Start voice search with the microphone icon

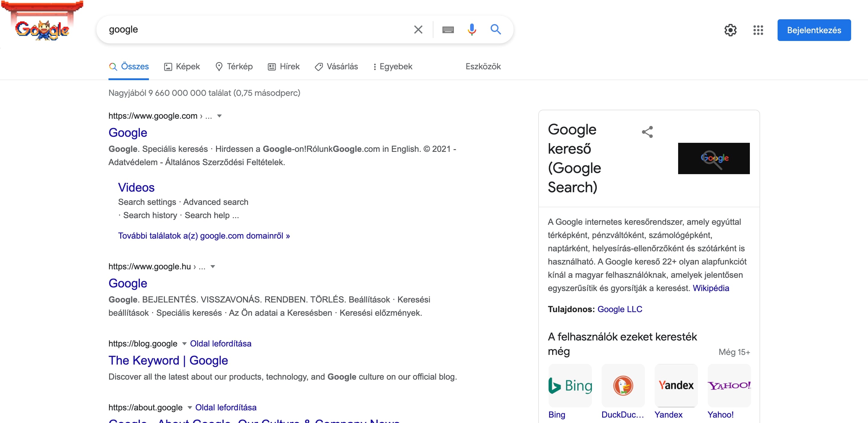coord(472,30)
